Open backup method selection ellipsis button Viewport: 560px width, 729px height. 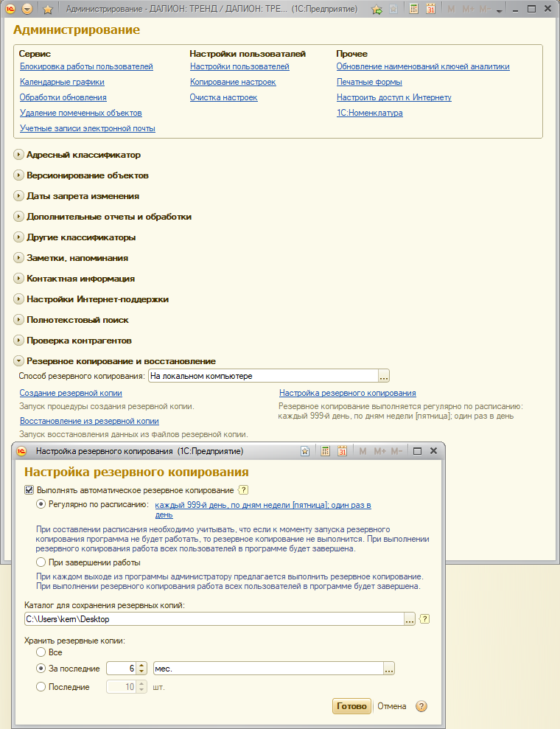(384, 376)
